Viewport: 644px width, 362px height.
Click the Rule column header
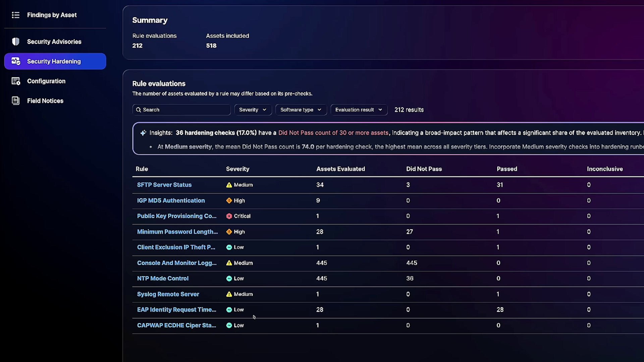142,169
